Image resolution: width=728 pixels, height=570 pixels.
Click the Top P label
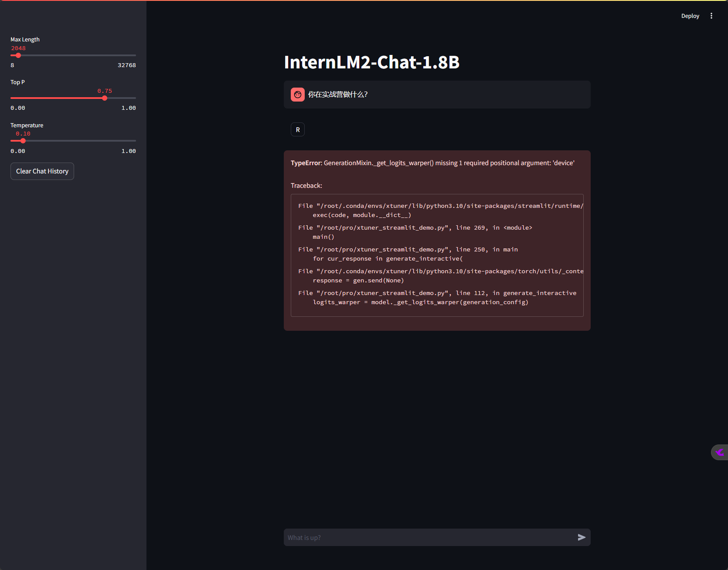point(17,82)
